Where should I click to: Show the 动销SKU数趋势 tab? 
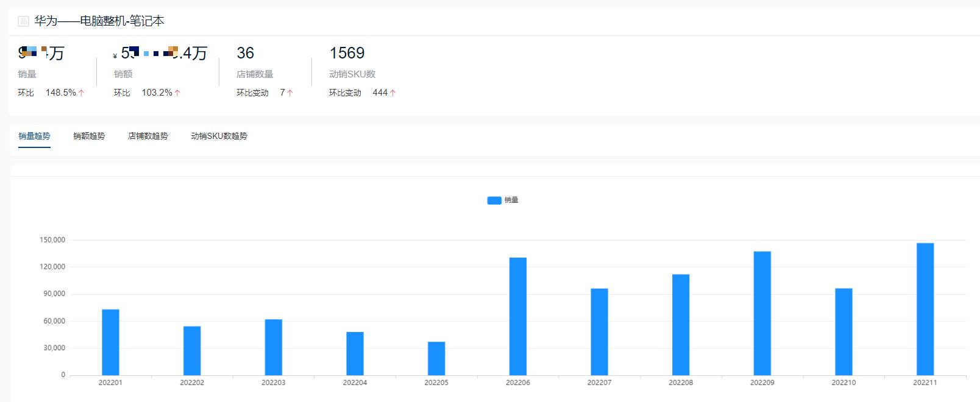[x=219, y=136]
